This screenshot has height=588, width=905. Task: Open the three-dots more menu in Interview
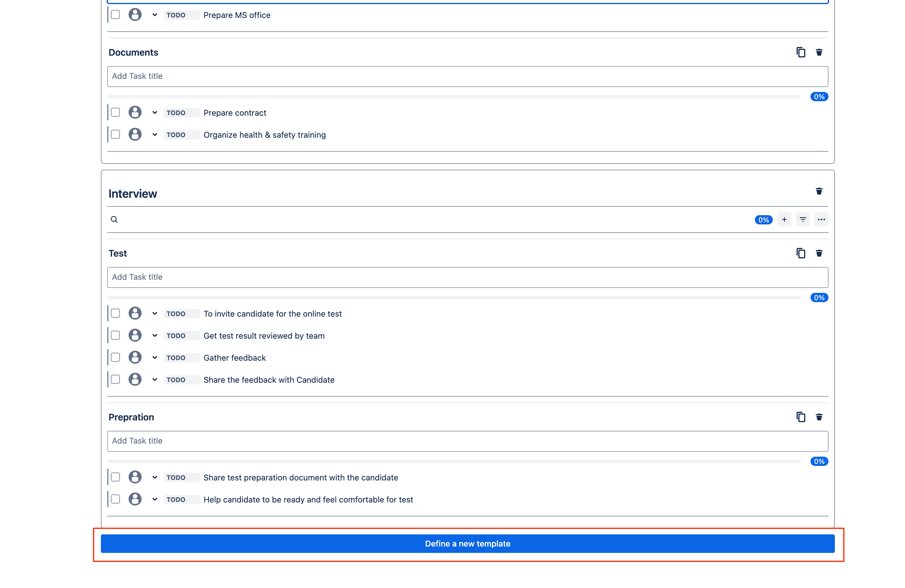click(821, 219)
